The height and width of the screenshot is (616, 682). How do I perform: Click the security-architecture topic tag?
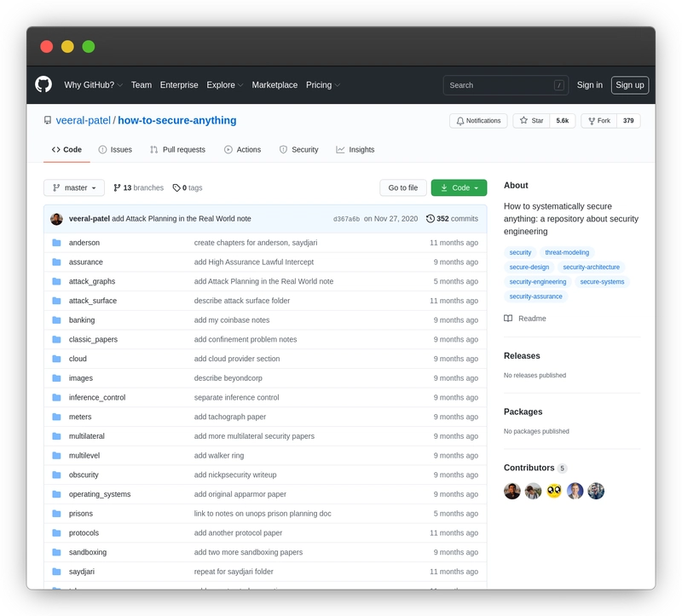pyautogui.click(x=591, y=267)
